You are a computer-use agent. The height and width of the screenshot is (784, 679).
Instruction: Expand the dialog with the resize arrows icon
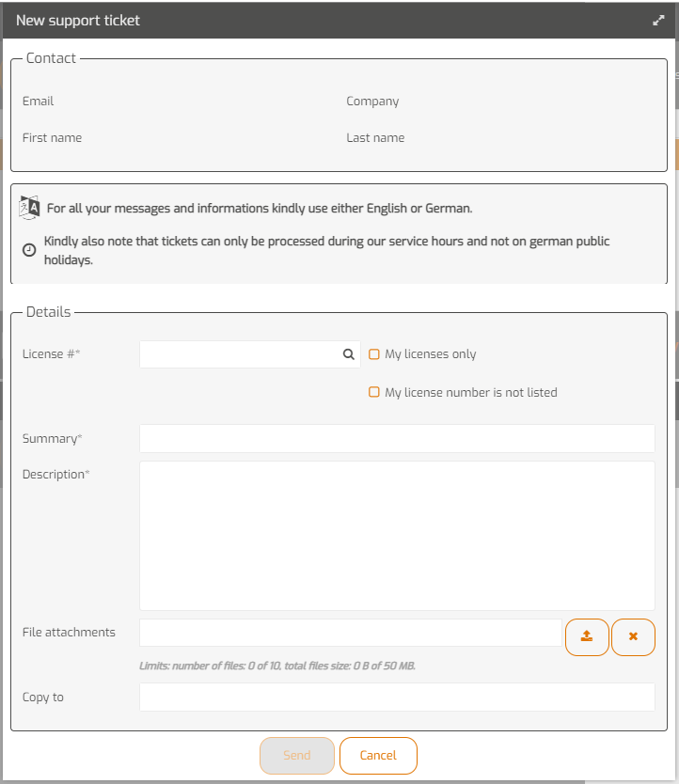[x=658, y=20]
